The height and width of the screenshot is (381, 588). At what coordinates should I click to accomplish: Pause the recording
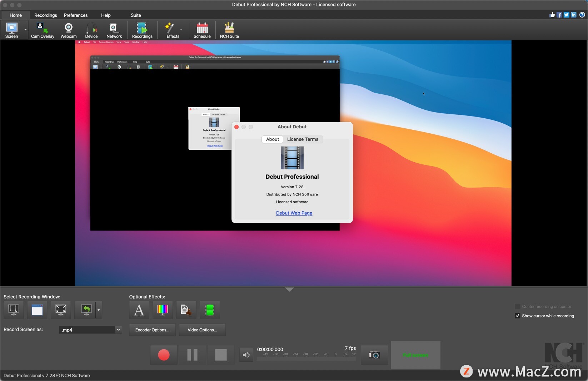[192, 355]
